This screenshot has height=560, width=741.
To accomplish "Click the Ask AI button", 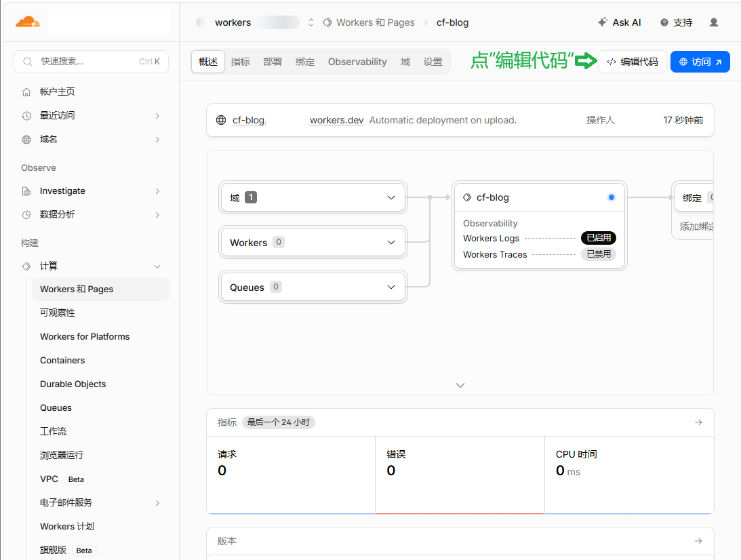I will pyautogui.click(x=620, y=22).
